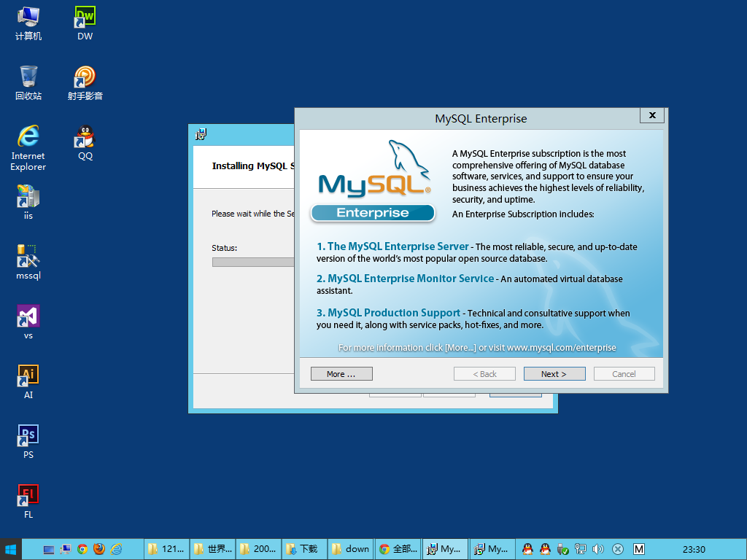Launch the AI Illustrator shortcut

point(28,382)
